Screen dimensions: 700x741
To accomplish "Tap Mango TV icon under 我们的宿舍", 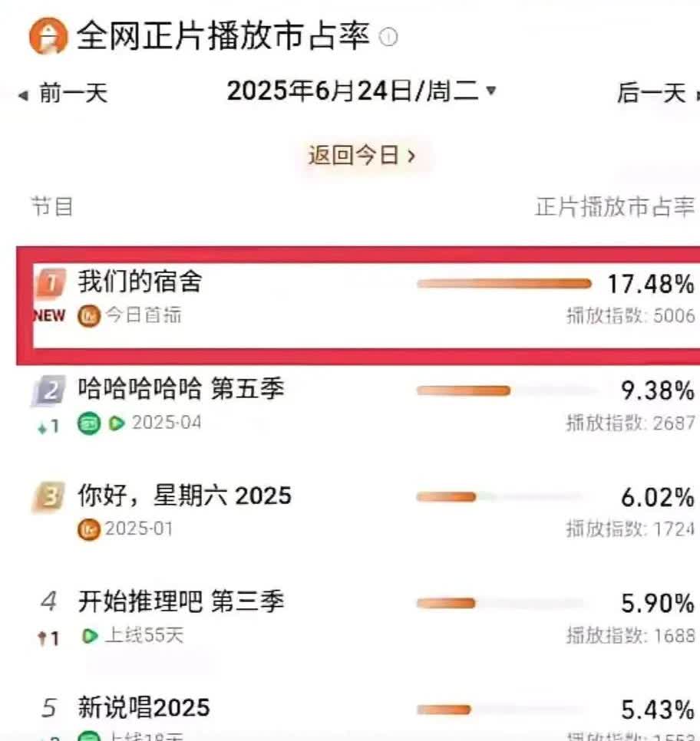I will tap(89, 316).
